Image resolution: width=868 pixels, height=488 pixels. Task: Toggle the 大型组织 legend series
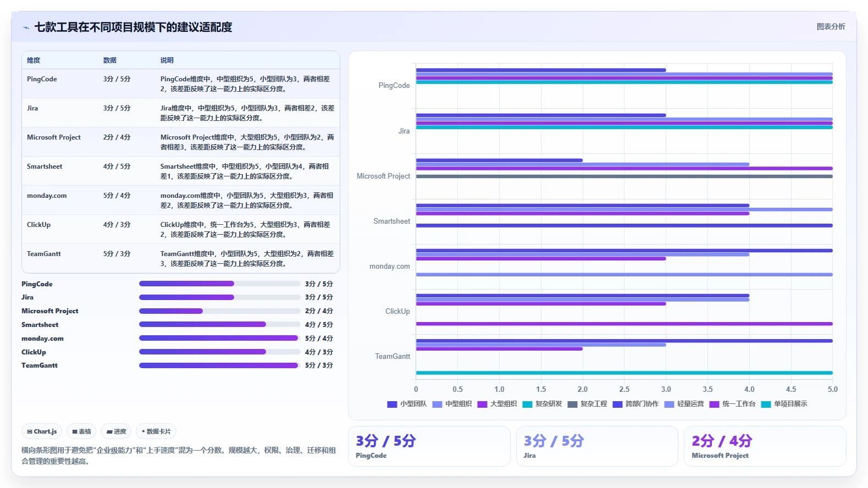point(497,404)
